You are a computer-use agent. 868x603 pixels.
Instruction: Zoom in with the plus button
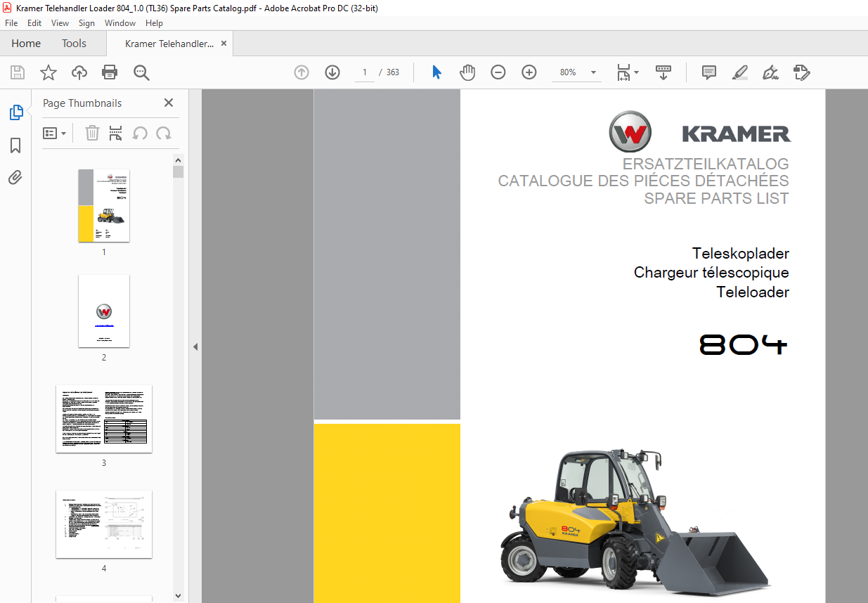(529, 72)
